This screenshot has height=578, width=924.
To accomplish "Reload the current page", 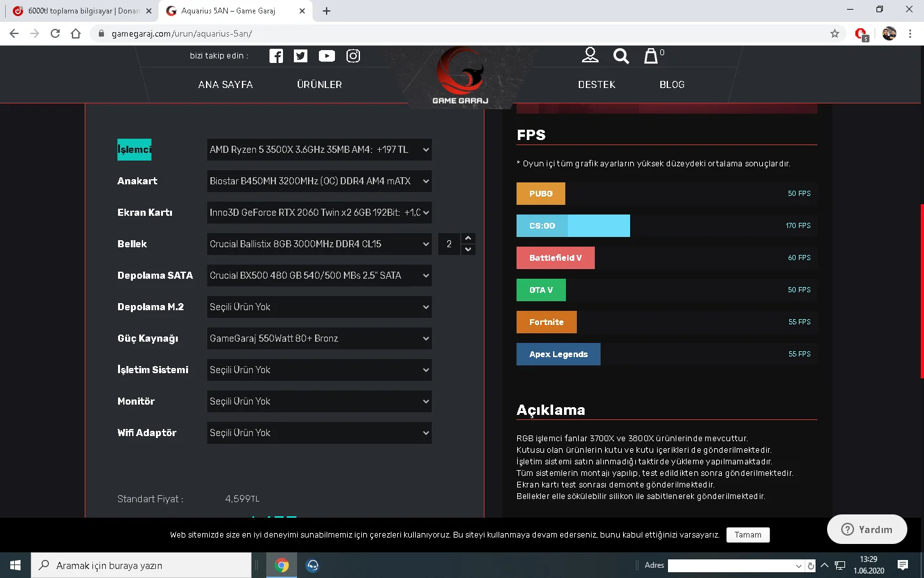I will coord(55,33).
